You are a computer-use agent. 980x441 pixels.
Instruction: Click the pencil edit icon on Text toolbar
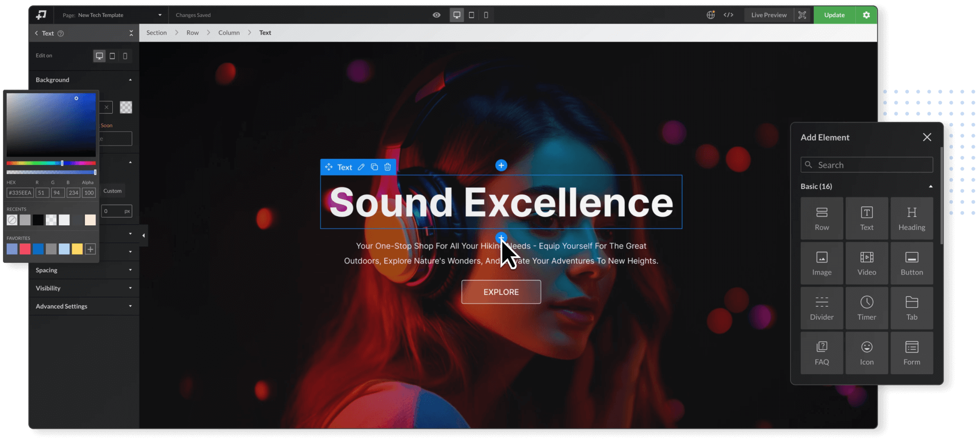pyautogui.click(x=361, y=167)
